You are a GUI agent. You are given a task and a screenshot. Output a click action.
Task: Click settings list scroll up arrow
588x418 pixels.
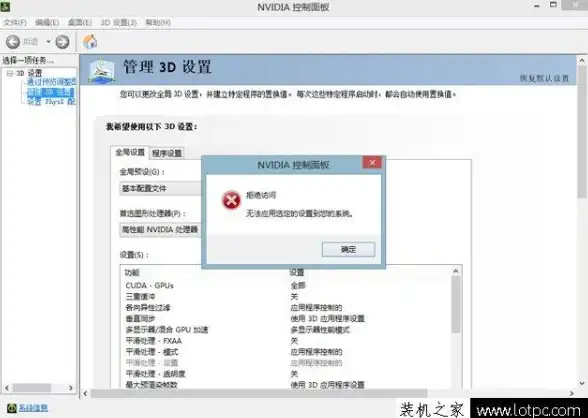click(x=456, y=271)
